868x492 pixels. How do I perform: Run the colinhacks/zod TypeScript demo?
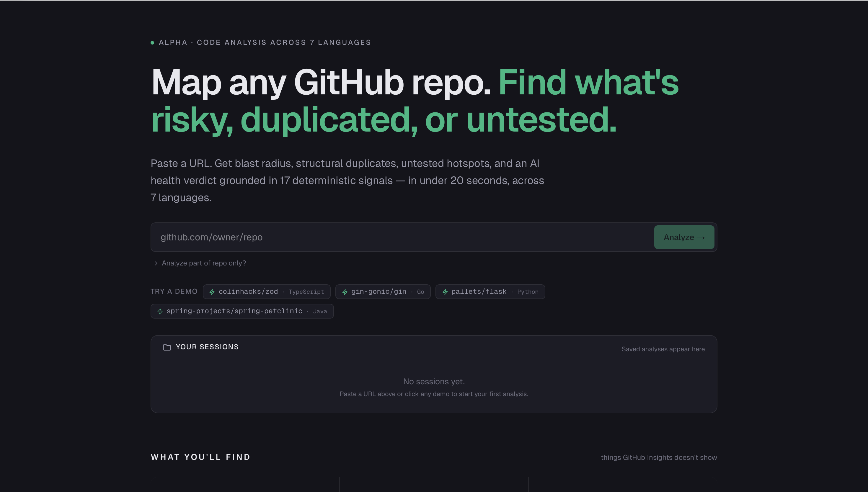pyautogui.click(x=267, y=292)
